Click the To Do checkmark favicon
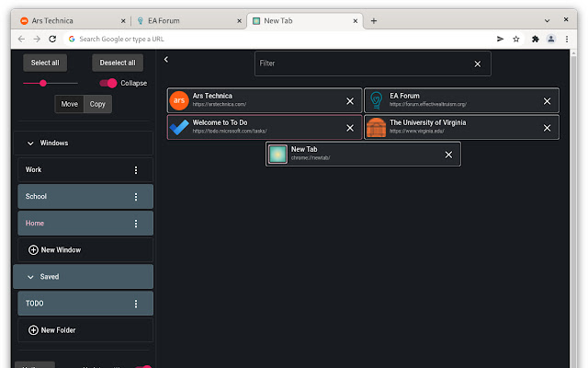Viewport: 588px width, 368px height. [x=179, y=127]
